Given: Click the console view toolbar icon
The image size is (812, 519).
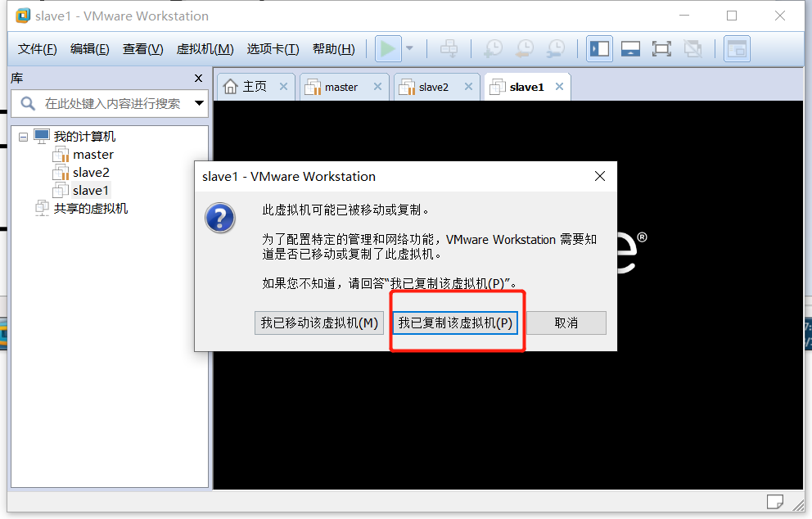Looking at the screenshot, I should point(737,48).
